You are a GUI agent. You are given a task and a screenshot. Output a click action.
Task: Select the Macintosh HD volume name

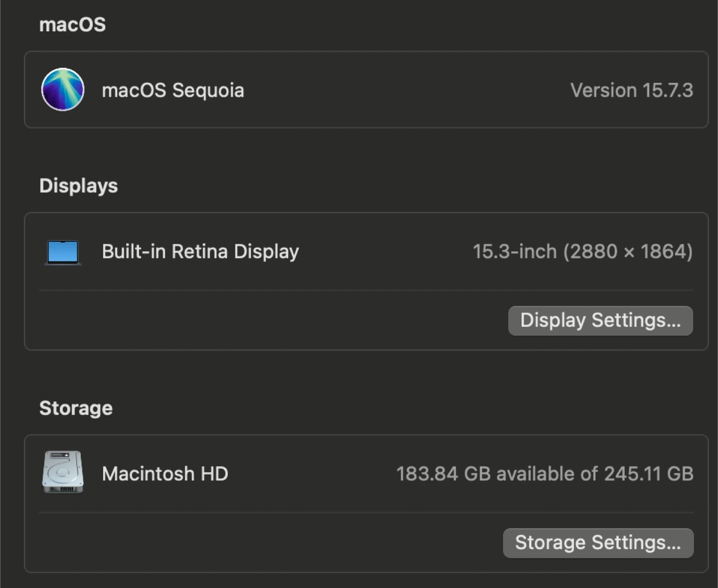coord(165,474)
